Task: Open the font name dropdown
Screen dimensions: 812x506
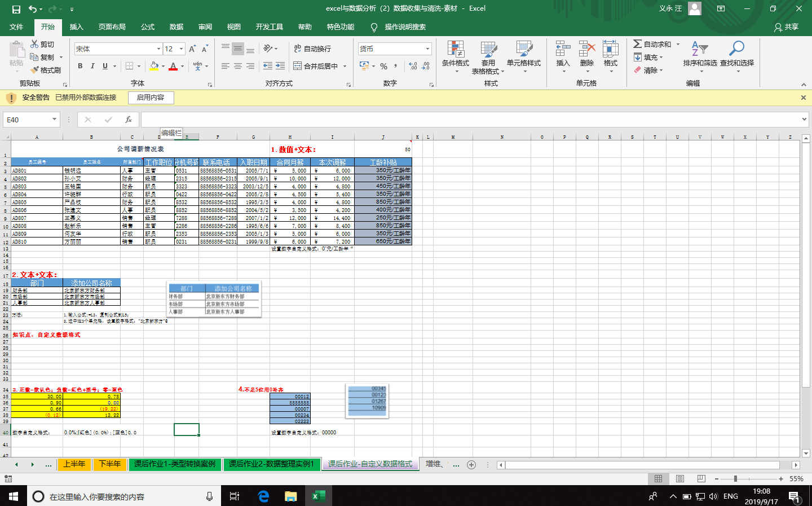Action: coord(158,49)
